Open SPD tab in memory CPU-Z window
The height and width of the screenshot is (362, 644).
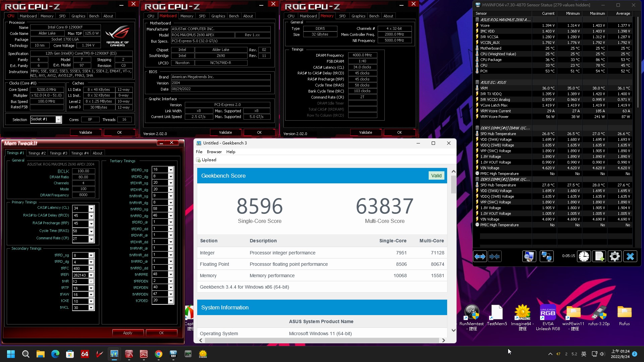pyautogui.click(x=342, y=16)
